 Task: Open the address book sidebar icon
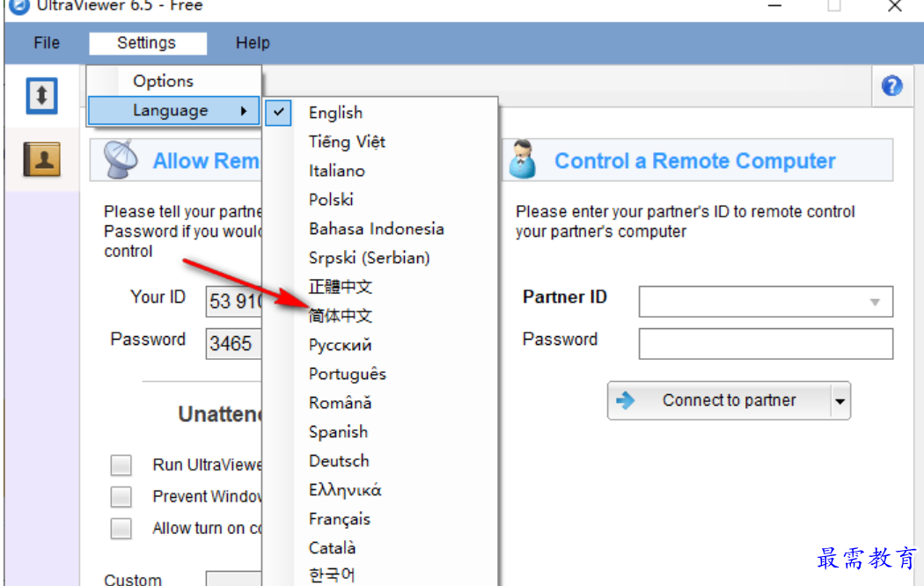(42, 159)
